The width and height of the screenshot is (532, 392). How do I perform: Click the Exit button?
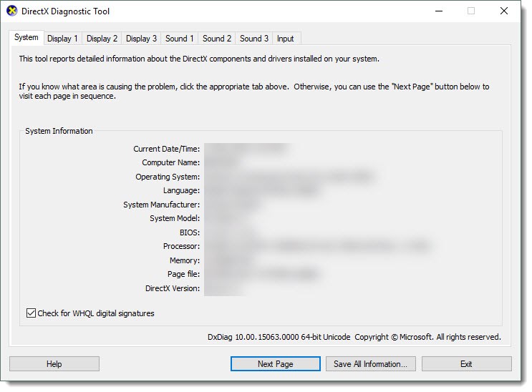tap(467, 364)
